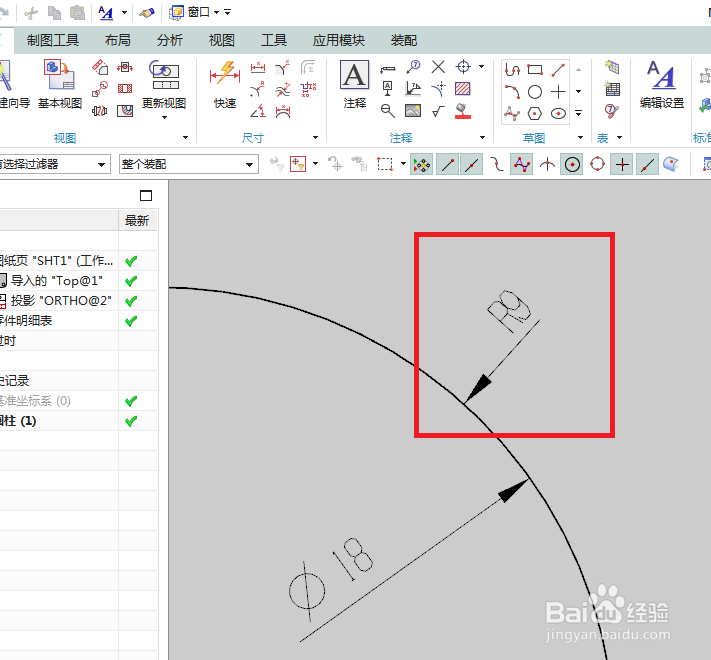Select the R9 radius dimension text
Image resolution: width=711 pixels, height=660 pixels.
509,311
